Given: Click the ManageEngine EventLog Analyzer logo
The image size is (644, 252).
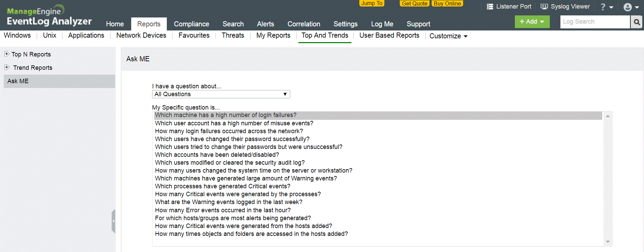Looking at the screenshot, I should pyautogui.click(x=49, y=16).
